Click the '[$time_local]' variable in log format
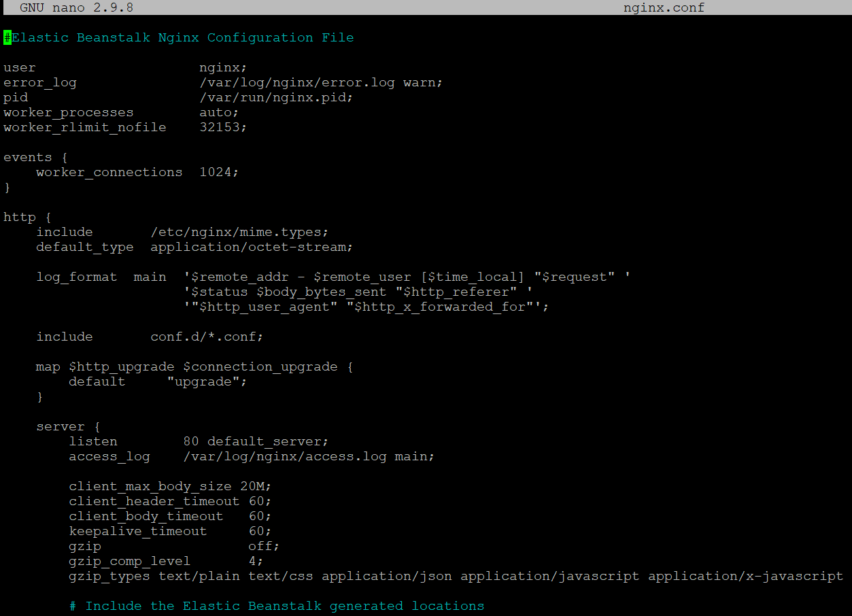 click(473, 277)
